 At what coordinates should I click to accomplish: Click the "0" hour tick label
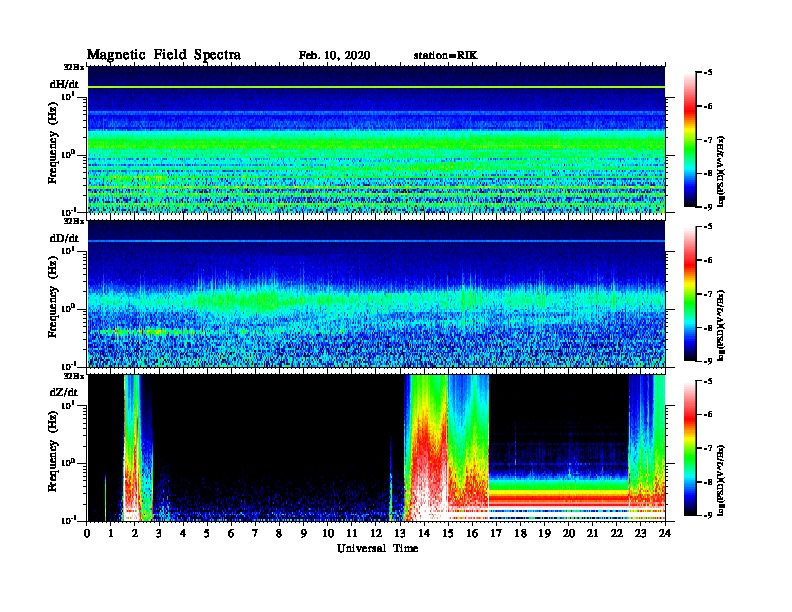[87, 533]
